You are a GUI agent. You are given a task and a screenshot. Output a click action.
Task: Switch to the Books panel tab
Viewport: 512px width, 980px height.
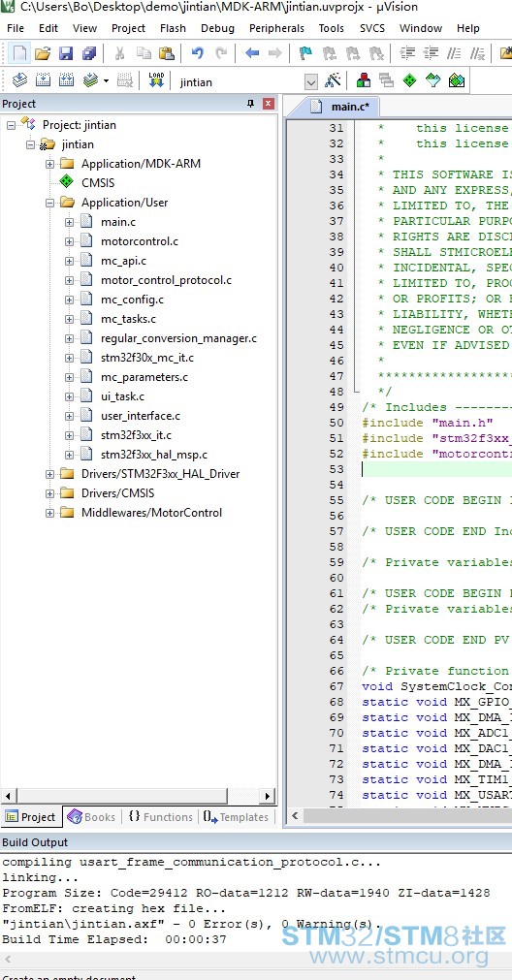tap(91, 817)
